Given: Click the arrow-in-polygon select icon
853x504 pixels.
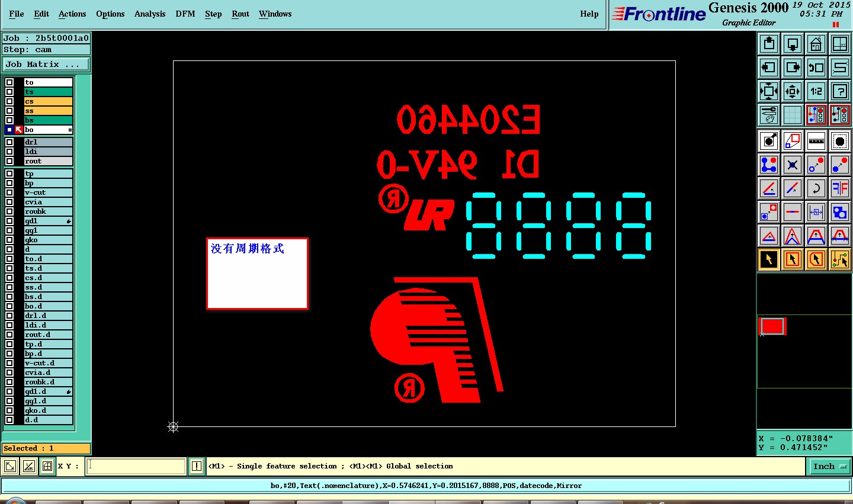Looking at the screenshot, I should pos(816,259).
